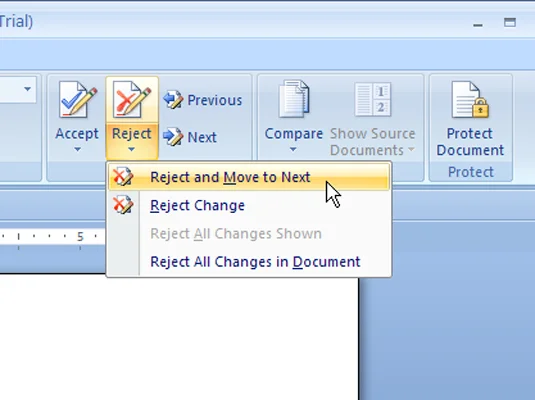The height and width of the screenshot is (400, 535).
Task: Expand the Accept dropdown arrow
Action: [x=77, y=149]
